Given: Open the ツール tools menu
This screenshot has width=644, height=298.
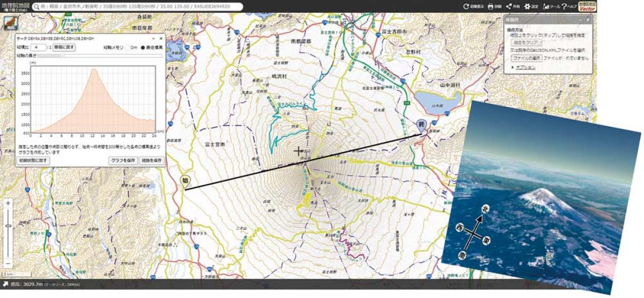Looking at the screenshot, I should [551, 6].
